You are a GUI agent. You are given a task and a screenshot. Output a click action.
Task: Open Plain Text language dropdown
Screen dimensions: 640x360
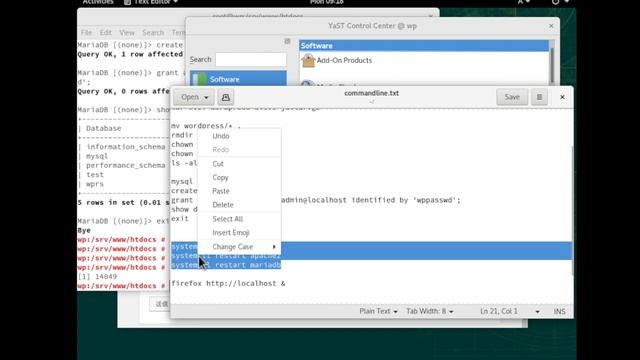click(378, 311)
